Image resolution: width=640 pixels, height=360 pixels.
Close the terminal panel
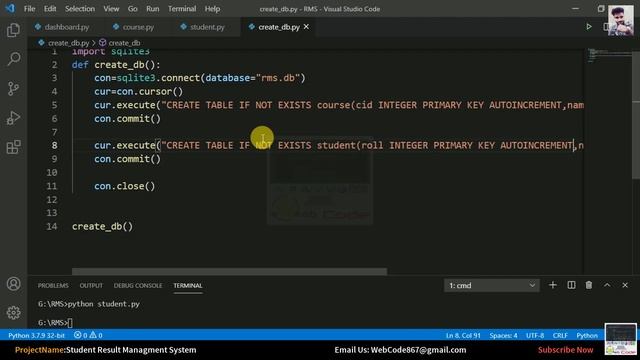(625, 285)
